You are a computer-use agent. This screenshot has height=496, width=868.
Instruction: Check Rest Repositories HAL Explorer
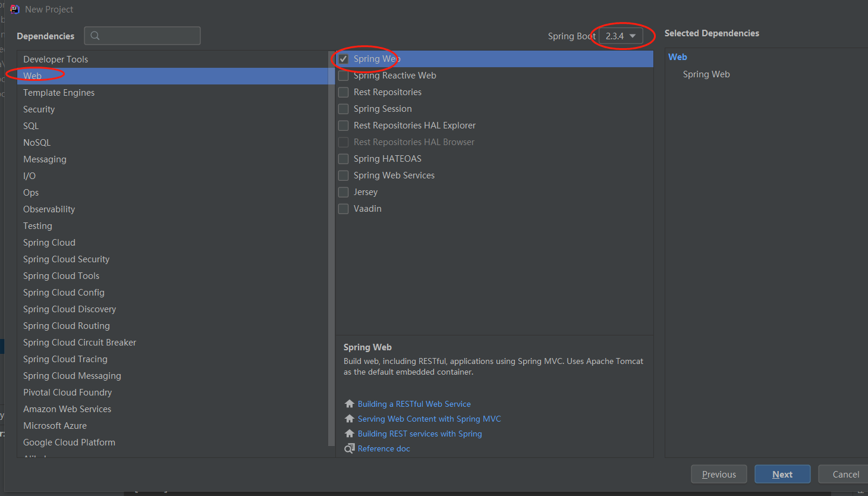tap(344, 125)
